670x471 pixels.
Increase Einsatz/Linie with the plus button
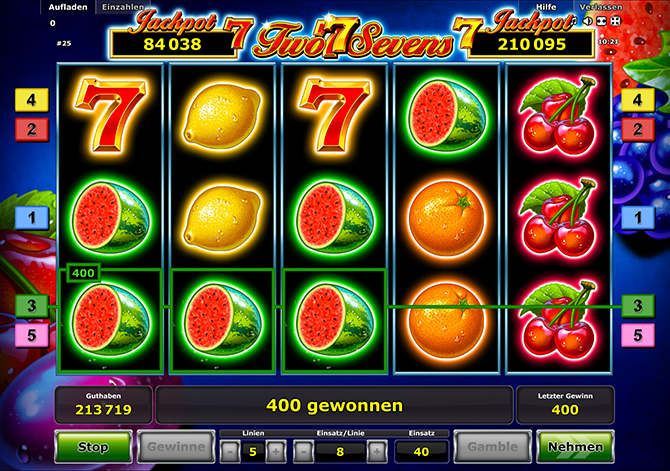(x=376, y=451)
